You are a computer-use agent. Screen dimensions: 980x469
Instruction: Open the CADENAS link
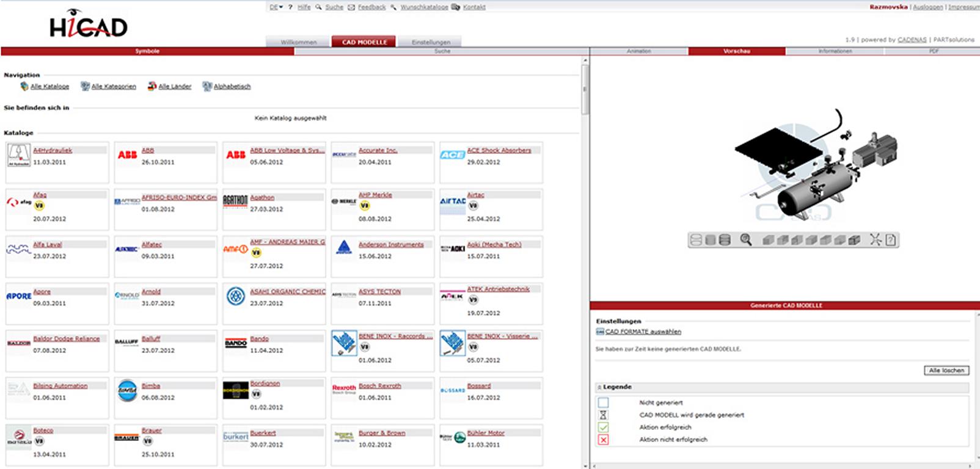coord(912,40)
